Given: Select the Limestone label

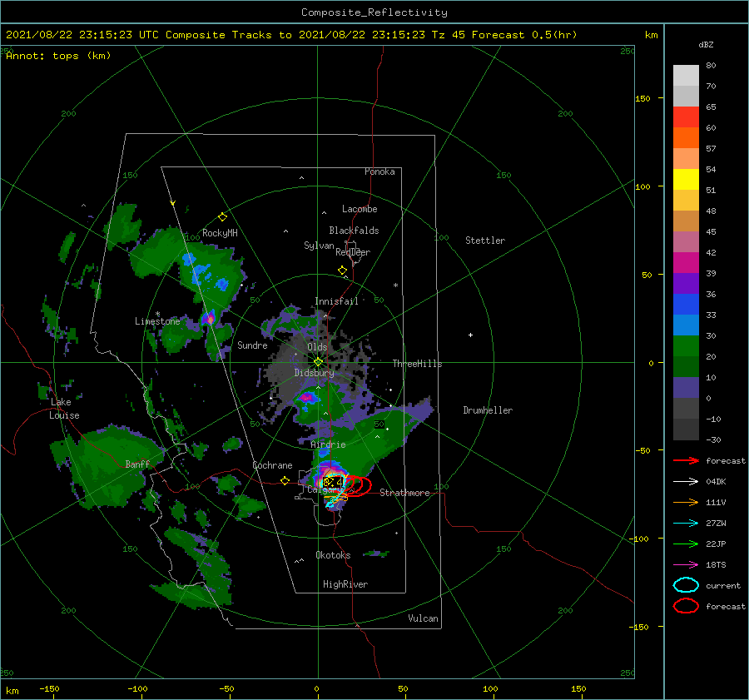Looking at the screenshot, I should click(x=157, y=321).
